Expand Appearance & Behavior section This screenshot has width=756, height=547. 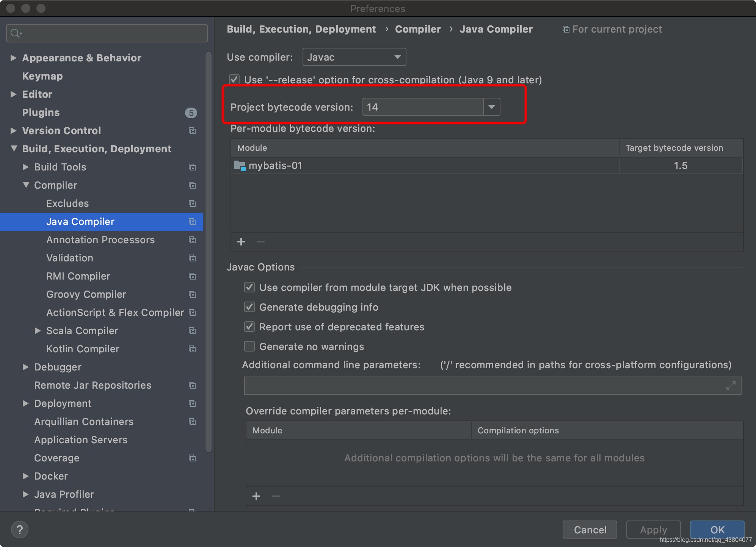[13, 58]
